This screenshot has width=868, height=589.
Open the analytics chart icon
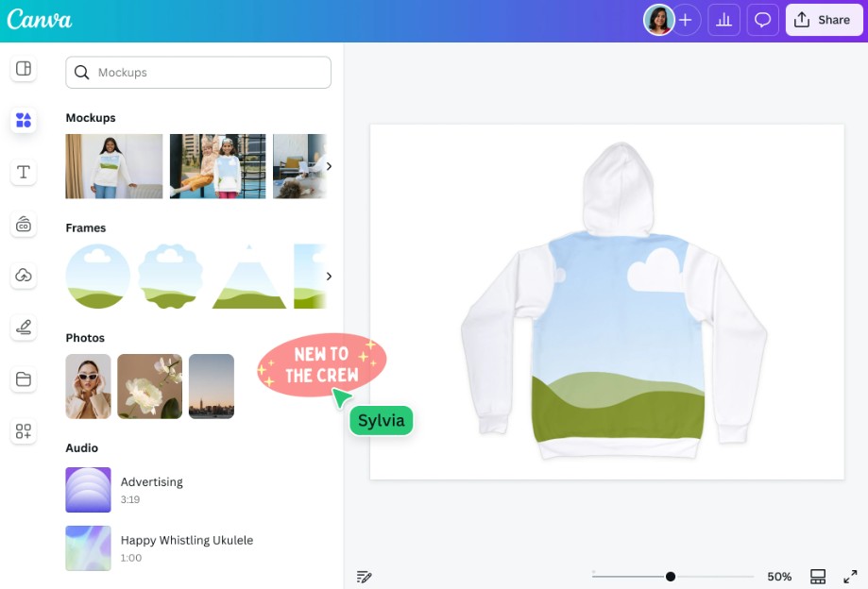(x=723, y=20)
